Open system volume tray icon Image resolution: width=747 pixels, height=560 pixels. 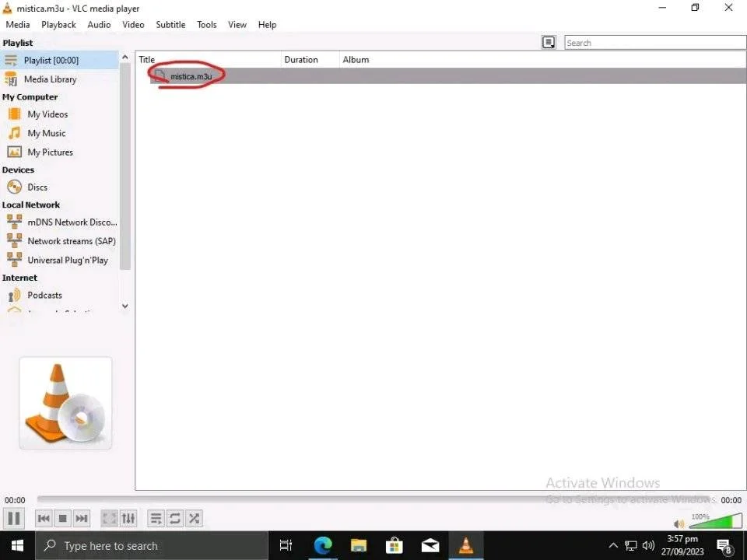point(648,546)
